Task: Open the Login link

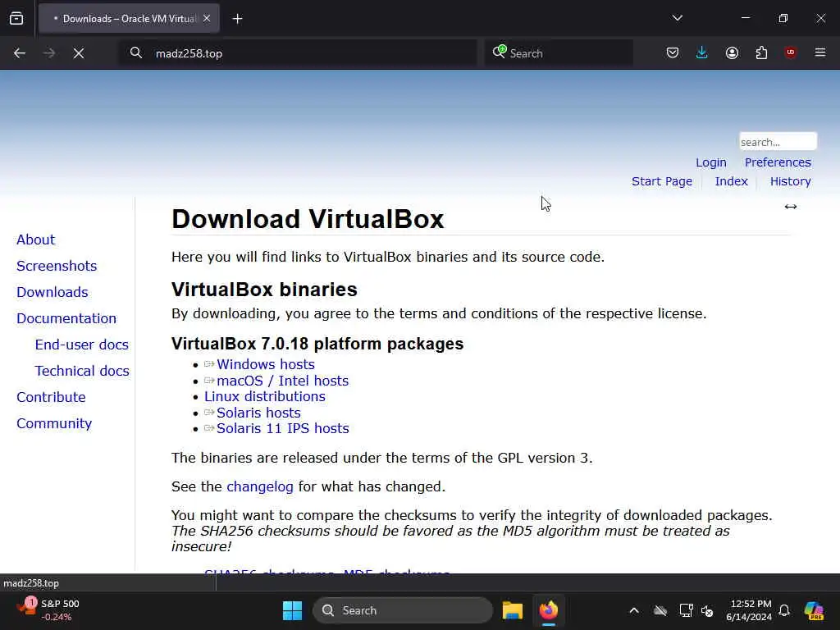Action: click(711, 162)
